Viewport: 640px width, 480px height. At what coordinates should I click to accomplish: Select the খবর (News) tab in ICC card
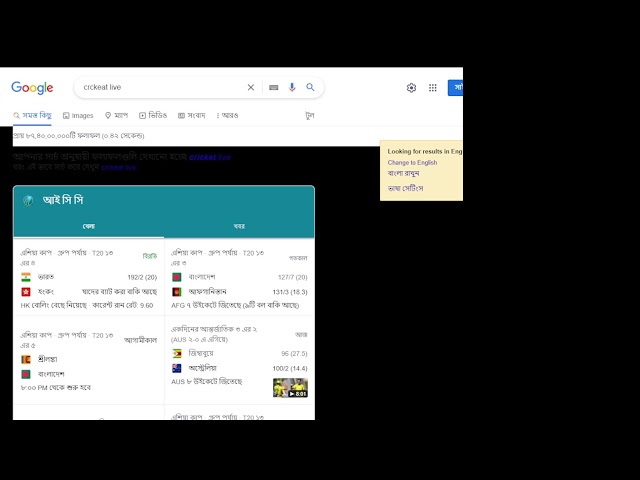tap(239, 226)
